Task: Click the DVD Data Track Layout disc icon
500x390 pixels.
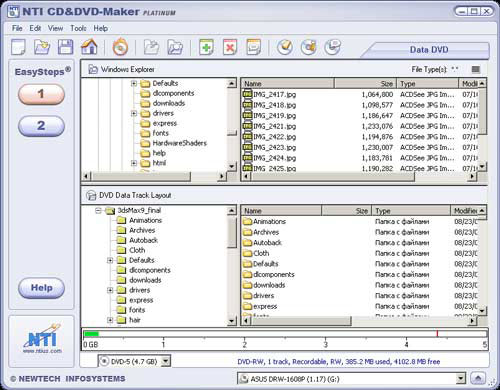Action: (x=91, y=195)
